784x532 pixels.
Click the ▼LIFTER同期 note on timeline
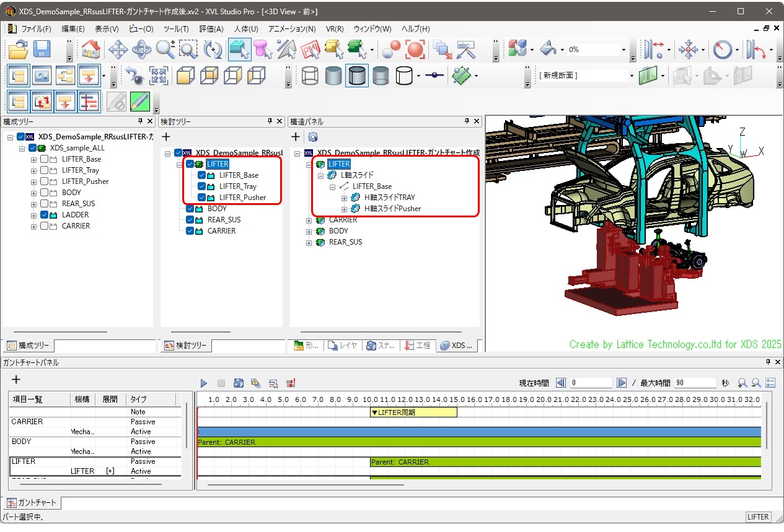[x=413, y=412]
